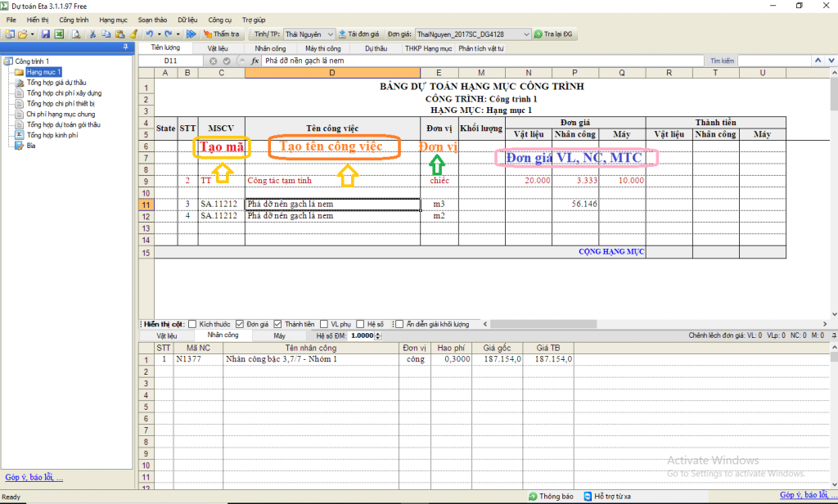
Task: Uncheck the Đơn giá checkbox
Action: tap(240, 324)
